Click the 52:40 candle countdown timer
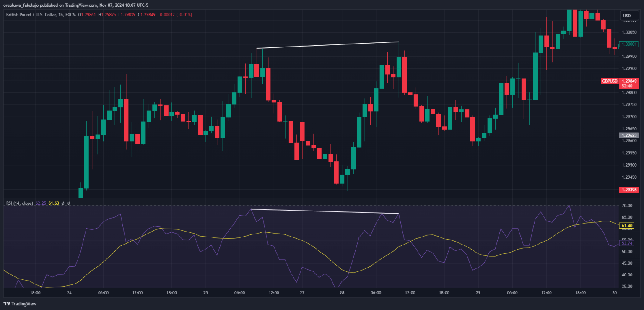Viewport: 644px width, 310px height. point(626,86)
